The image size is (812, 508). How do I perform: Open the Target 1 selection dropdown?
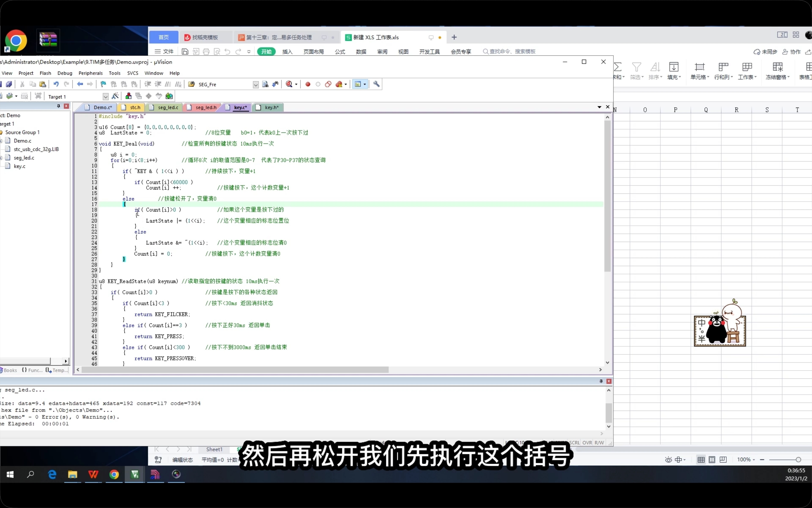(105, 97)
